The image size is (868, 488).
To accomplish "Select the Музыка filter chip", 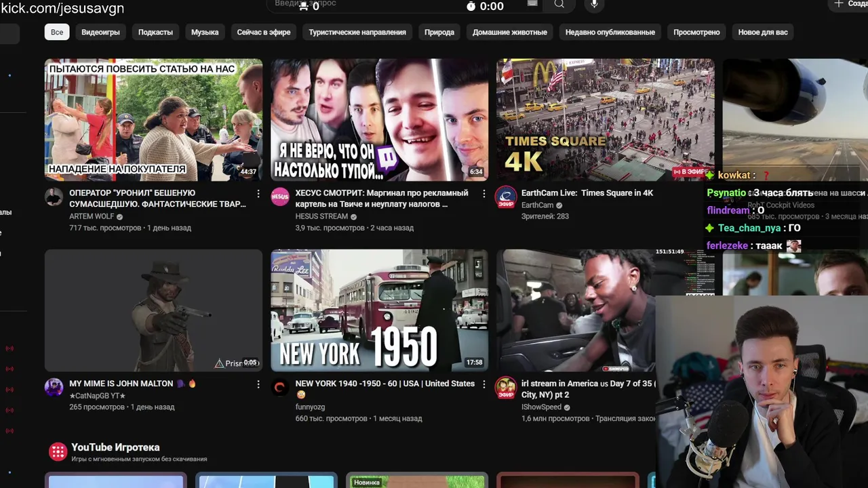I will (205, 32).
